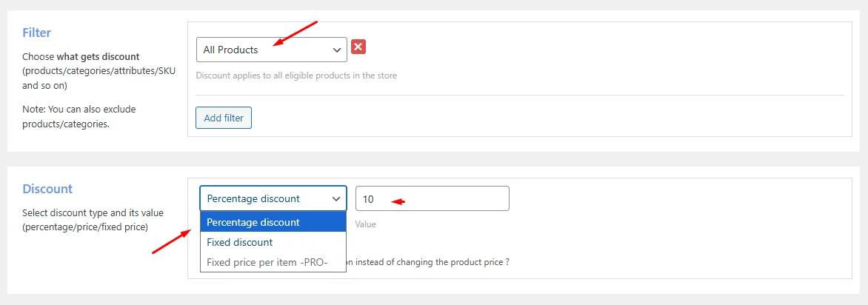Focus the discount value field containing 10
Image resolution: width=868 pixels, height=305 pixels.
[433, 198]
